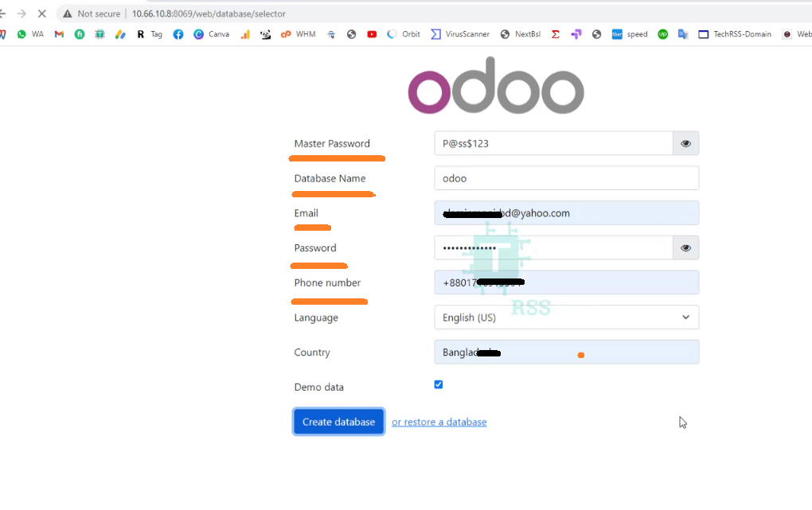812x510 pixels.
Task: Click into the Email field
Action: (x=567, y=212)
